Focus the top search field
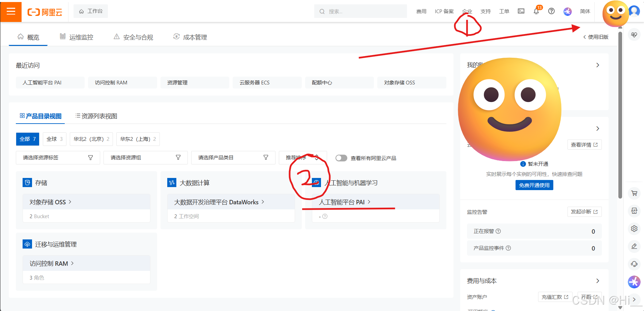Viewport: 644px width, 311px height. click(x=360, y=11)
